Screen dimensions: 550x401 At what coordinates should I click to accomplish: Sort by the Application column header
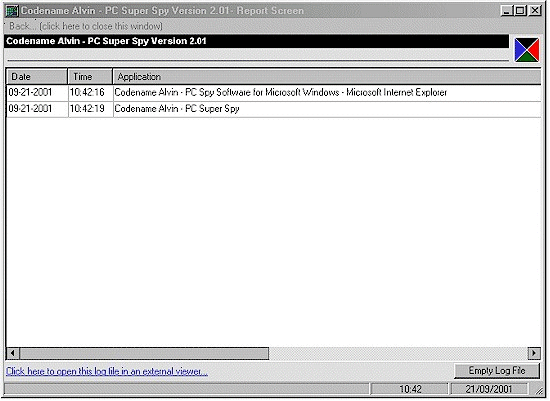click(x=327, y=76)
